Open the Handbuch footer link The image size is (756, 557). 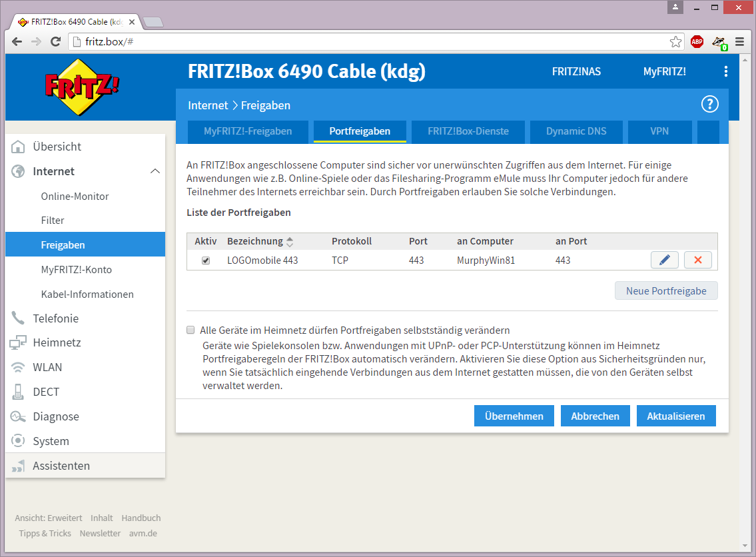click(141, 518)
